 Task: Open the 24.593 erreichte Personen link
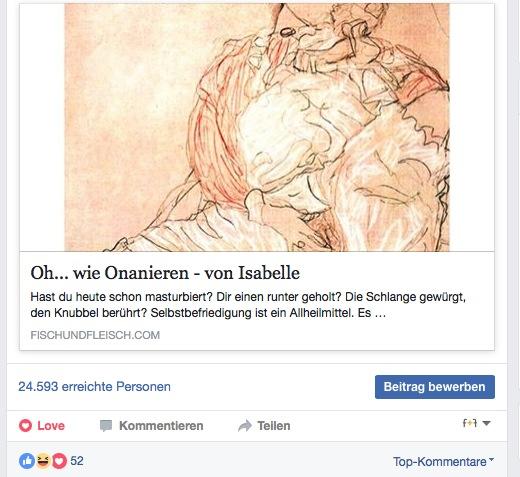pyautogui.click(x=94, y=387)
